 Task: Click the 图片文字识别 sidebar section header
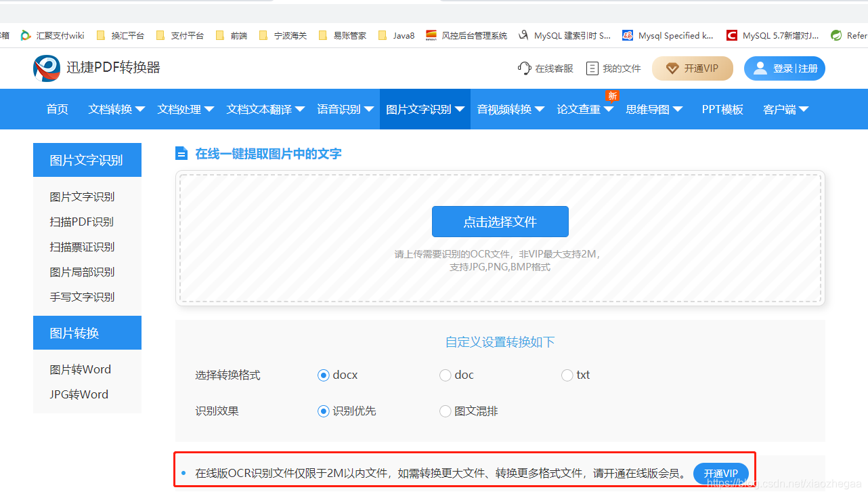pyautogui.click(x=87, y=160)
